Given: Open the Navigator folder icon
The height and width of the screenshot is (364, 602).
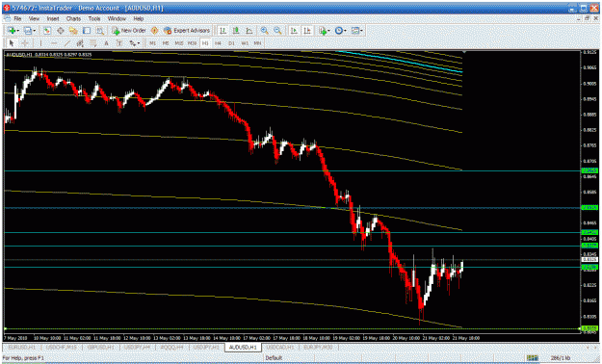Looking at the screenshot, I should coord(73,31).
